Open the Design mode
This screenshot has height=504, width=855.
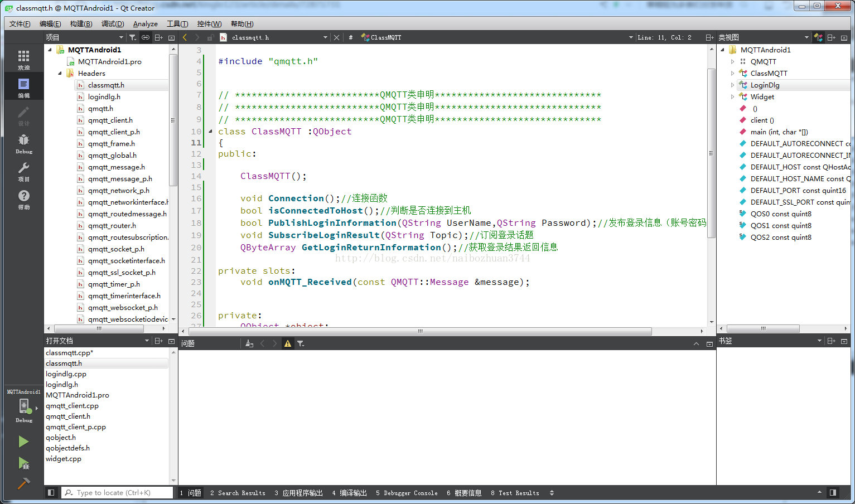click(x=23, y=115)
